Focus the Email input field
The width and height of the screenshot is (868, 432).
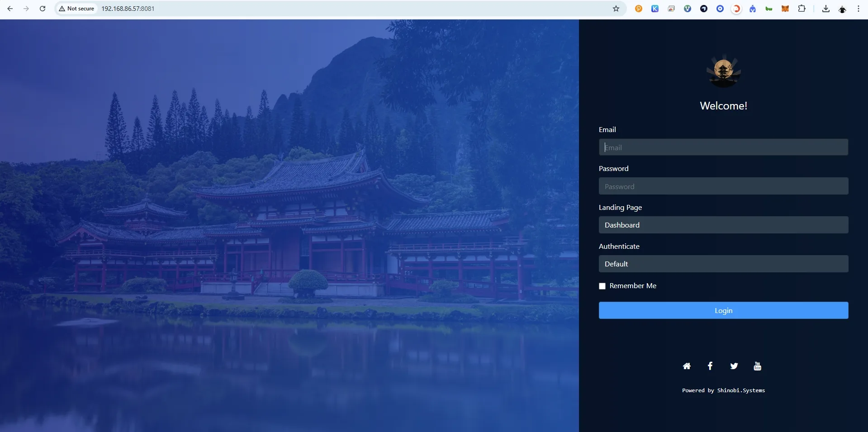click(723, 147)
